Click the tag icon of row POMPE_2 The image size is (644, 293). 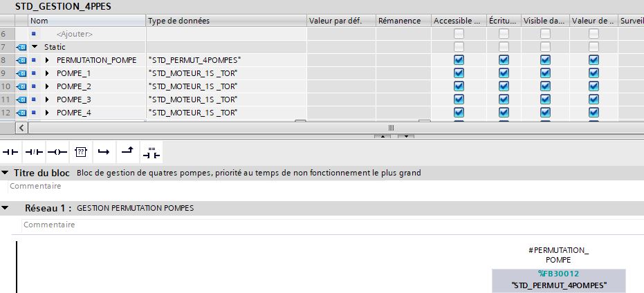click(21, 86)
